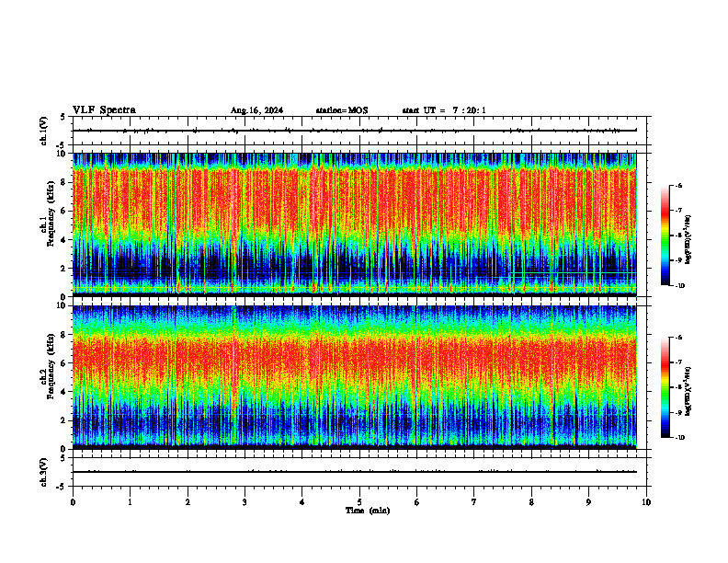
Task: Click the time axis tick label "6"
Action: (416, 502)
